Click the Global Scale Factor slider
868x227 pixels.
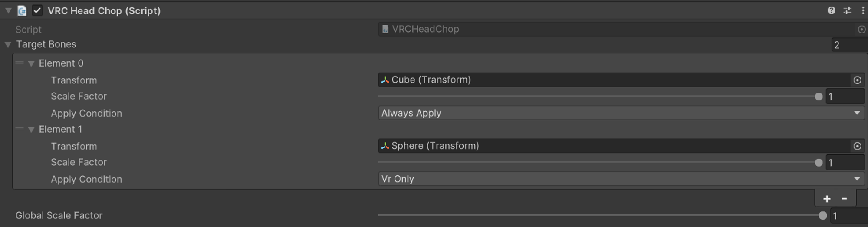602,215
